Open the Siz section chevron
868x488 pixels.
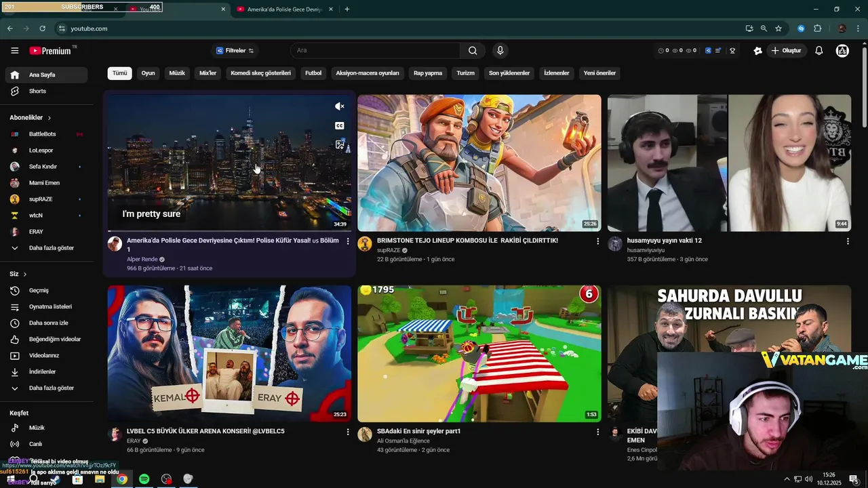pos(25,274)
